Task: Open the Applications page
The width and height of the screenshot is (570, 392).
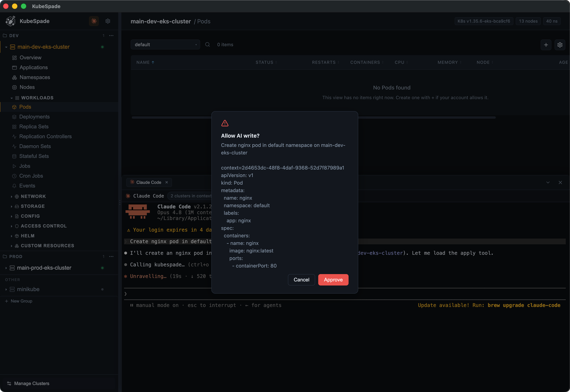Action: [33, 67]
